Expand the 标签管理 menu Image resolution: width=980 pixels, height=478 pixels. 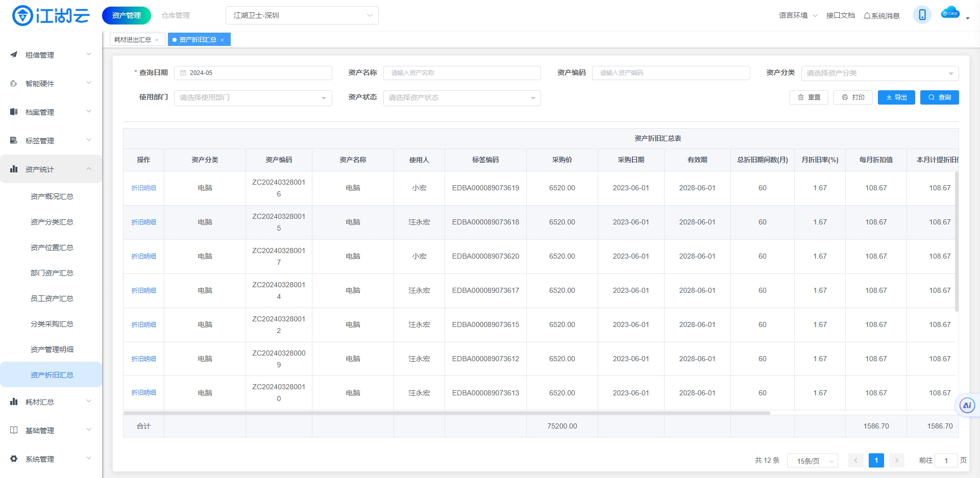89,140
